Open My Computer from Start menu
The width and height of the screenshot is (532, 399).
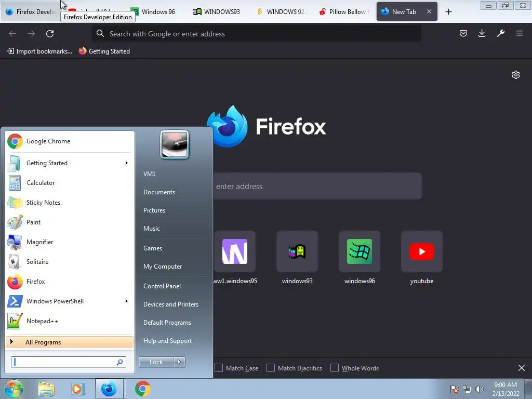click(x=163, y=267)
